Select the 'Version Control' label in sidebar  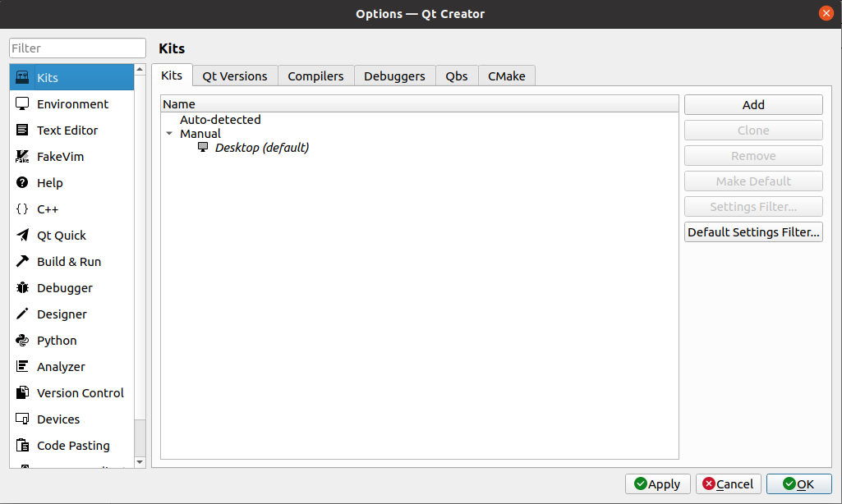click(80, 393)
